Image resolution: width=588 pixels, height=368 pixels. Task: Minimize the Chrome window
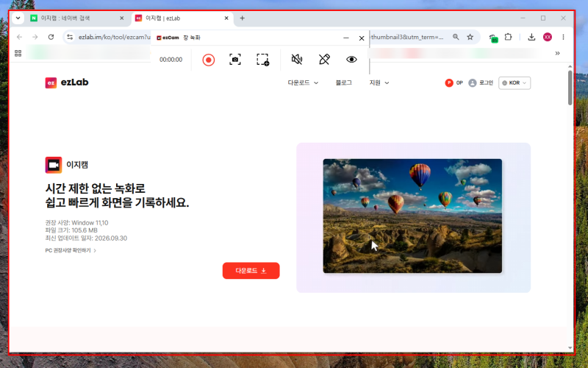(523, 18)
